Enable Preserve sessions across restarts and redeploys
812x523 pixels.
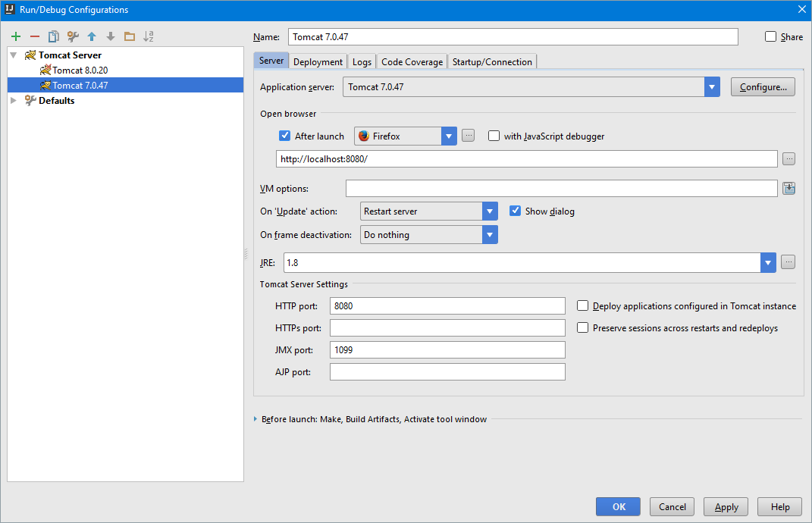pyautogui.click(x=582, y=327)
